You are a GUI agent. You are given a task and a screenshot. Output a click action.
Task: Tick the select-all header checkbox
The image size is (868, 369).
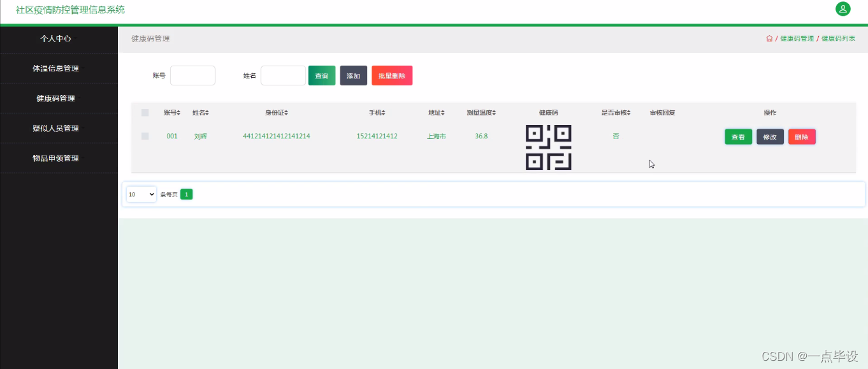point(145,113)
